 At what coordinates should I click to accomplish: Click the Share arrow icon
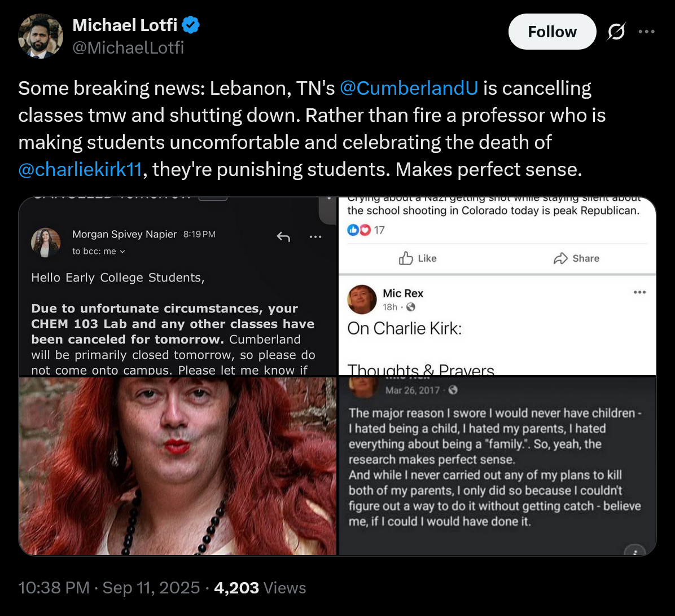point(560,258)
